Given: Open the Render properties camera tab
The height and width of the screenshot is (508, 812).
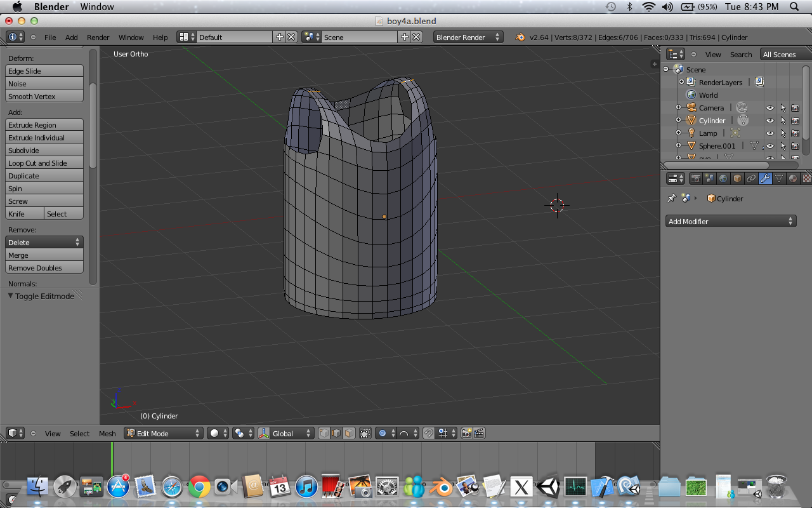Looking at the screenshot, I should [696, 179].
